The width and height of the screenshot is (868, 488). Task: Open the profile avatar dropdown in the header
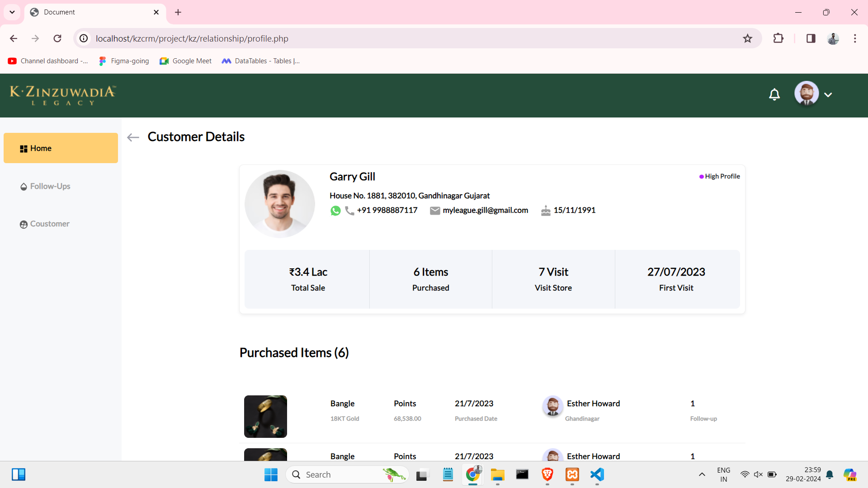[807, 94]
